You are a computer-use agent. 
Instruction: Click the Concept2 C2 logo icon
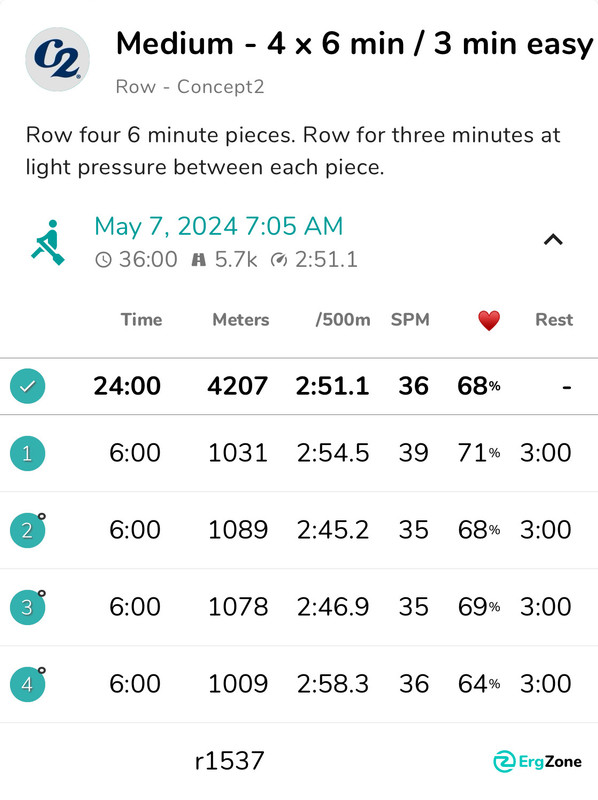[58, 59]
